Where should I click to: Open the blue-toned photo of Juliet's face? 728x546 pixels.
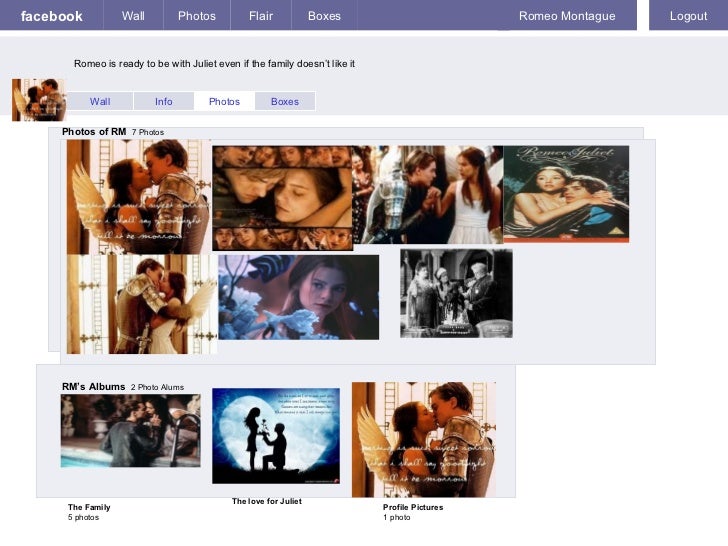299,297
